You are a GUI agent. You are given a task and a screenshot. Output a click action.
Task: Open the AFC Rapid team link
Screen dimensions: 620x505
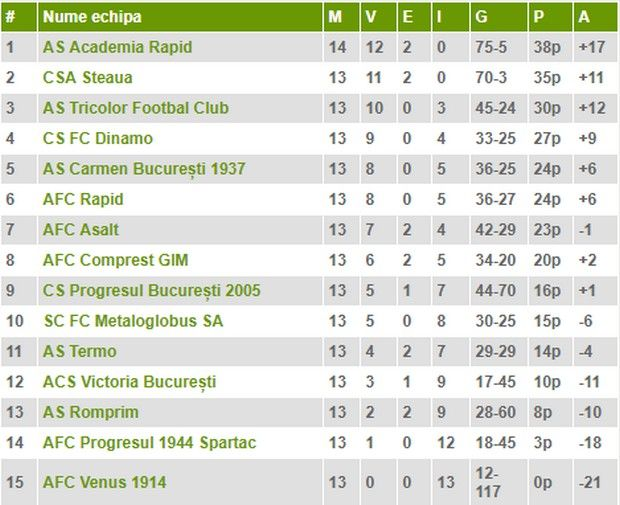tap(83, 199)
